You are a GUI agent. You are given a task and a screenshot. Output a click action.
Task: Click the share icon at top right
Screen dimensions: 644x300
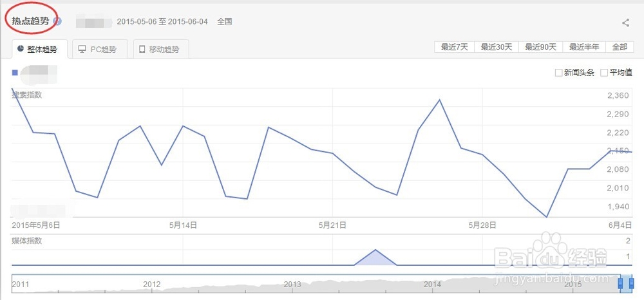[625, 23]
